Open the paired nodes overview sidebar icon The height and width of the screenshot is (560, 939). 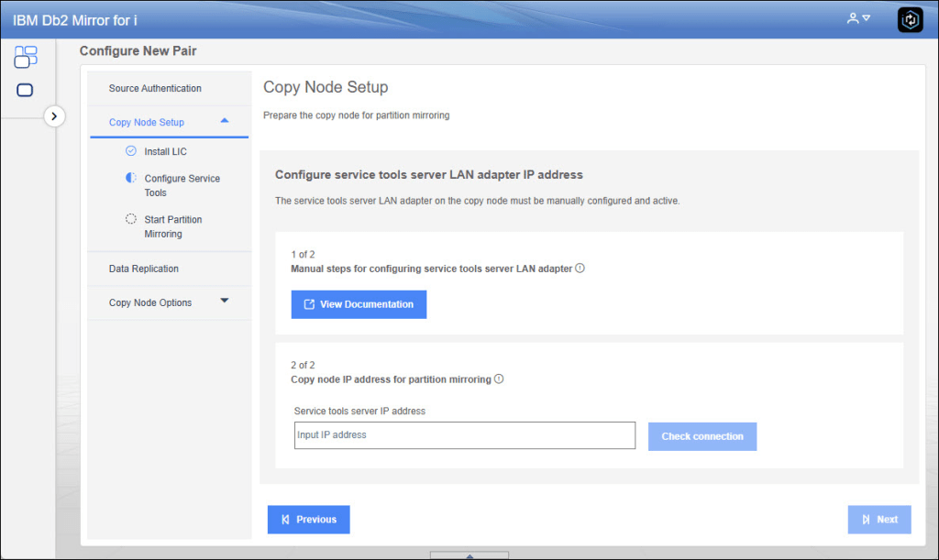25,57
